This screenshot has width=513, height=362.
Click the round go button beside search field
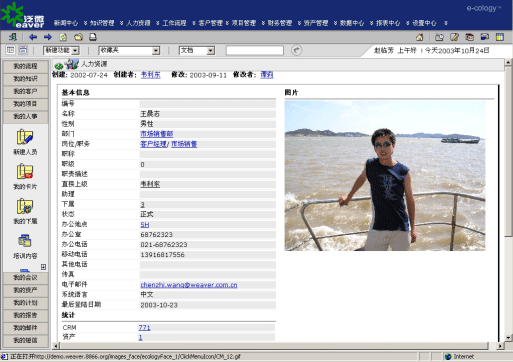[x=296, y=50]
